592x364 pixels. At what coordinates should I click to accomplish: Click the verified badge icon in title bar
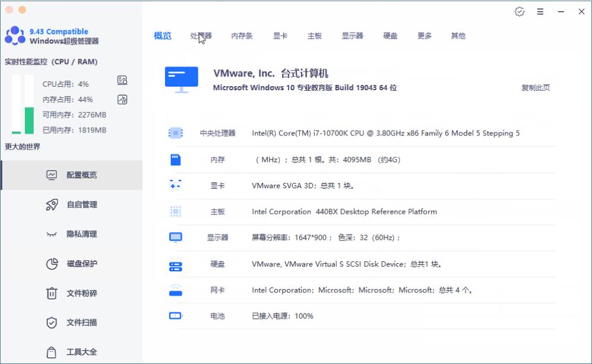[520, 12]
